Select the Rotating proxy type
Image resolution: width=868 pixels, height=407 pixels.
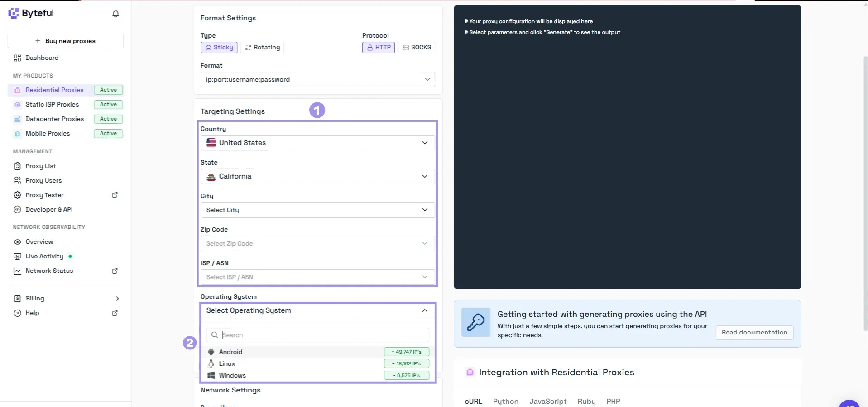click(262, 48)
